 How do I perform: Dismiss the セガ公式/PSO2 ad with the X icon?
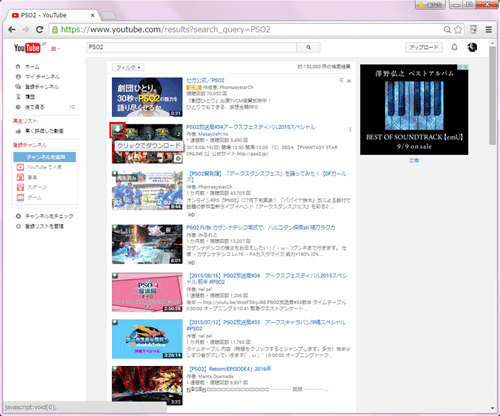pyautogui.click(x=349, y=81)
